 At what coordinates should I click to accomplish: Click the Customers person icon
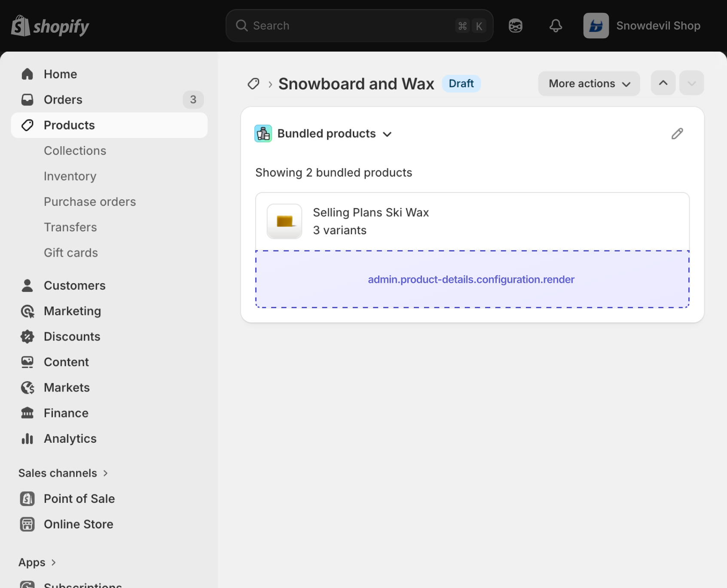[x=27, y=285]
